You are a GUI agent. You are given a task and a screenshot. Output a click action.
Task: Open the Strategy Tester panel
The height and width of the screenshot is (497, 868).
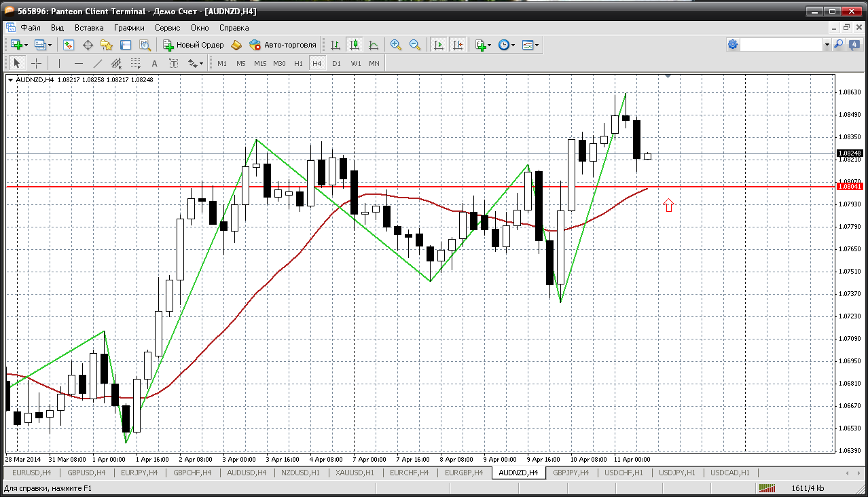(x=145, y=45)
